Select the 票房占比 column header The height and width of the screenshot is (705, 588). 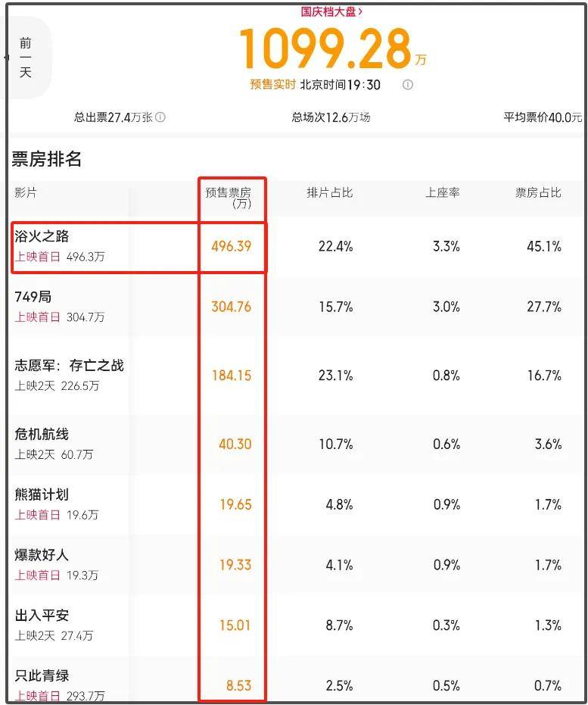click(x=538, y=193)
